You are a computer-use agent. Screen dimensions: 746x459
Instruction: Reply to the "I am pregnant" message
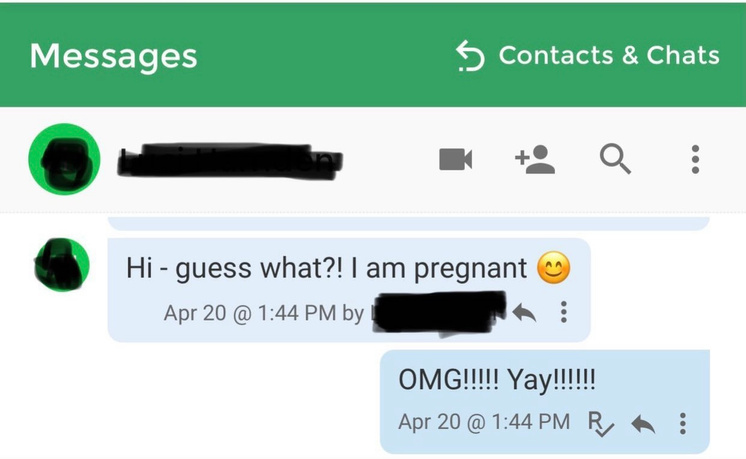click(x=524, y=313)
